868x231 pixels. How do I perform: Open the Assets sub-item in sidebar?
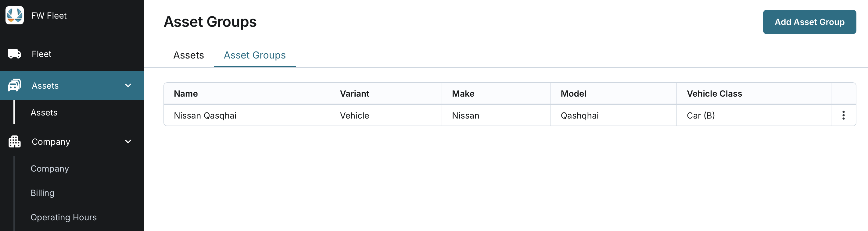coord(44,112)
